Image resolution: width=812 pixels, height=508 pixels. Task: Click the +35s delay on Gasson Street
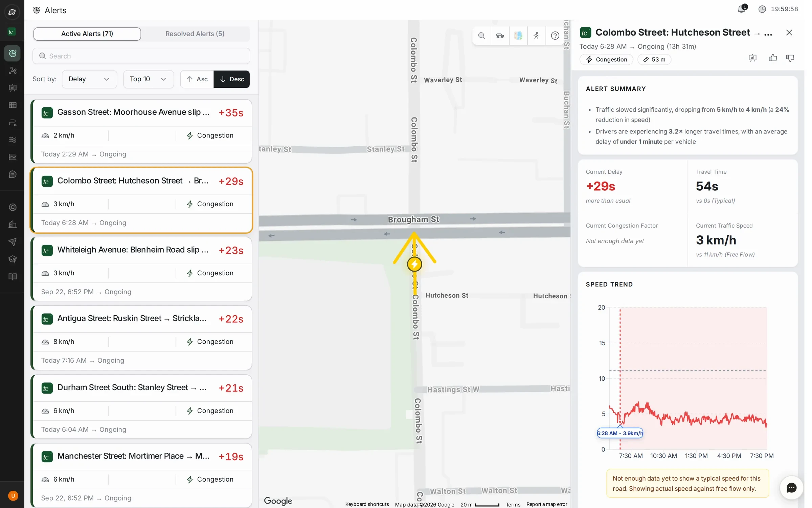point(231,113)
